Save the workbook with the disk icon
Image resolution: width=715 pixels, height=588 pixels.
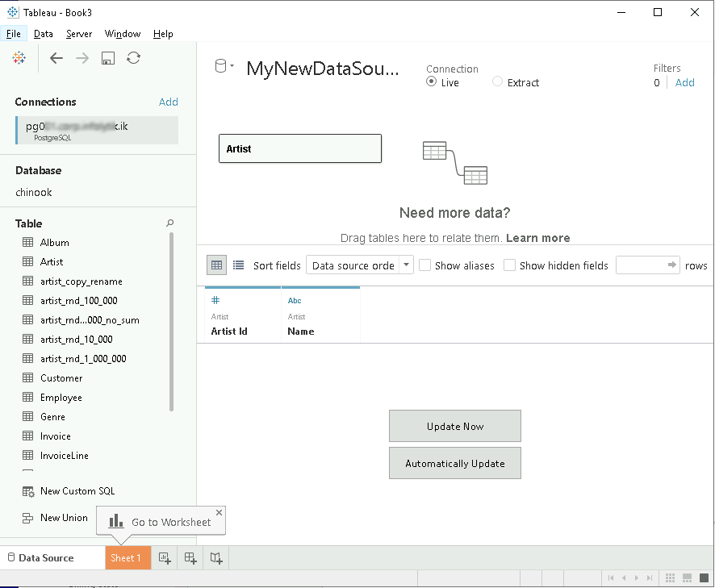click(x=107, y=58)
